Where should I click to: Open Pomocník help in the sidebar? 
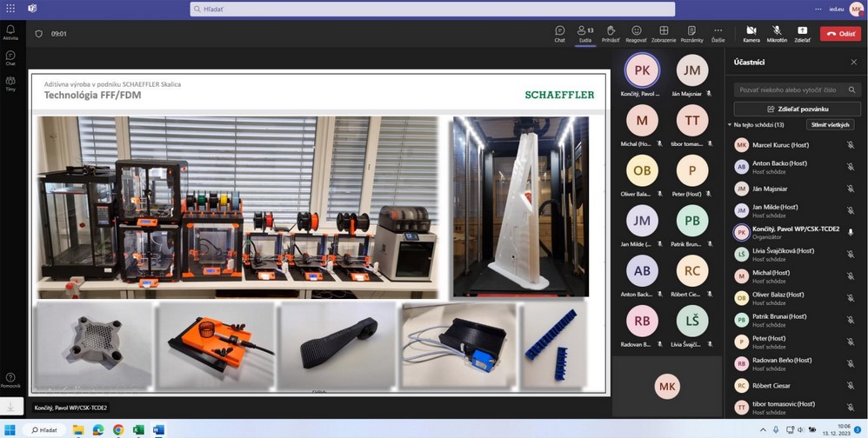click(10, 381)
